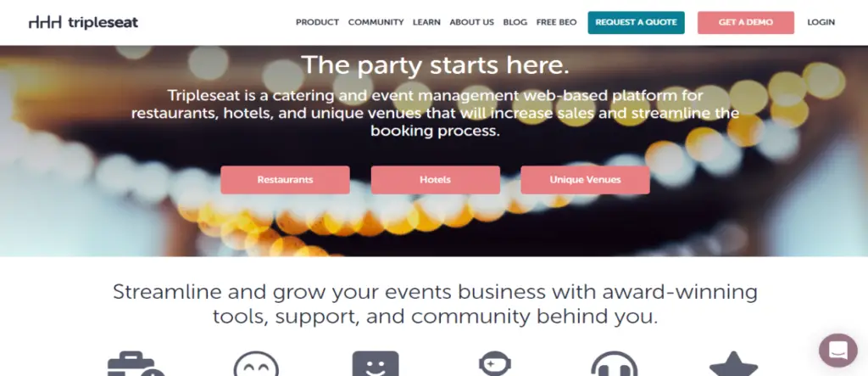This screenshot has height=376, width=868.
Task: Click the smiling face circle icon
Action: click(x=256, y=364)
